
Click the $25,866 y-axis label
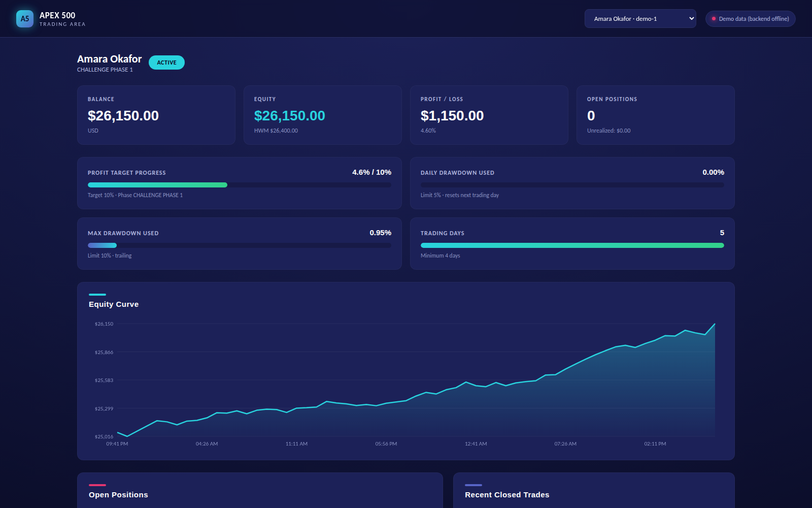(104, 352)
